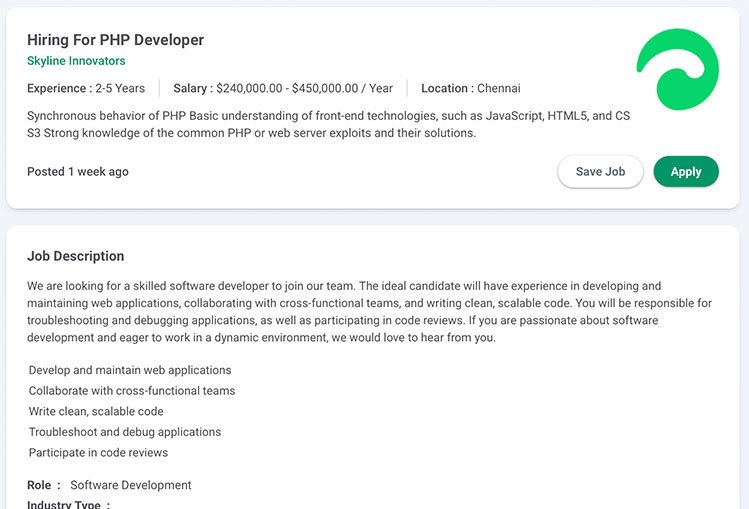Click the job description intro paragraph
749x509 pixels.
(369, 311)
